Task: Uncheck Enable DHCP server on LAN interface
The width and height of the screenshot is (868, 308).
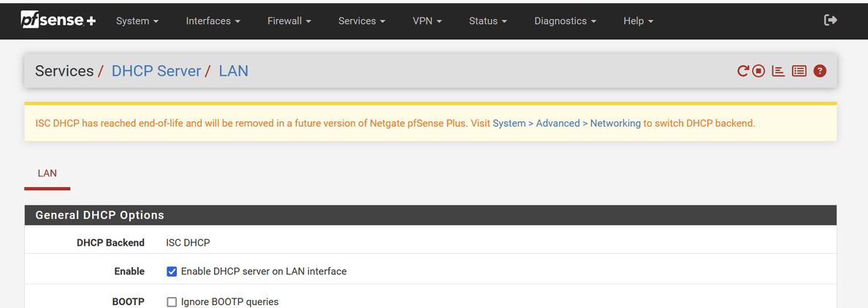Action: point(172,271)
